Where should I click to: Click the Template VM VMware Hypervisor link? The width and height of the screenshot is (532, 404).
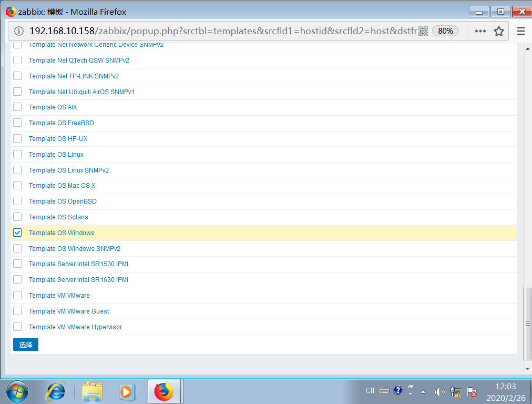click(x=75, y=327)
